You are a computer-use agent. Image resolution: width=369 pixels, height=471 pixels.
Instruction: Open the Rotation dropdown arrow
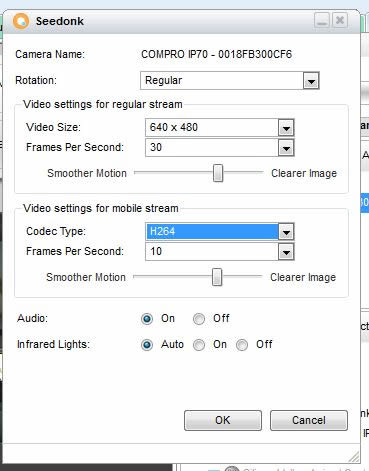coord(311,80)
